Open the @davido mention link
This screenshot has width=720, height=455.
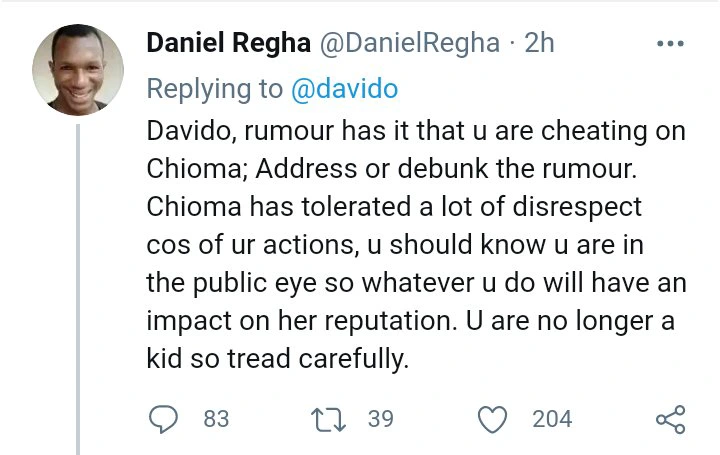(x=345, y=89)
